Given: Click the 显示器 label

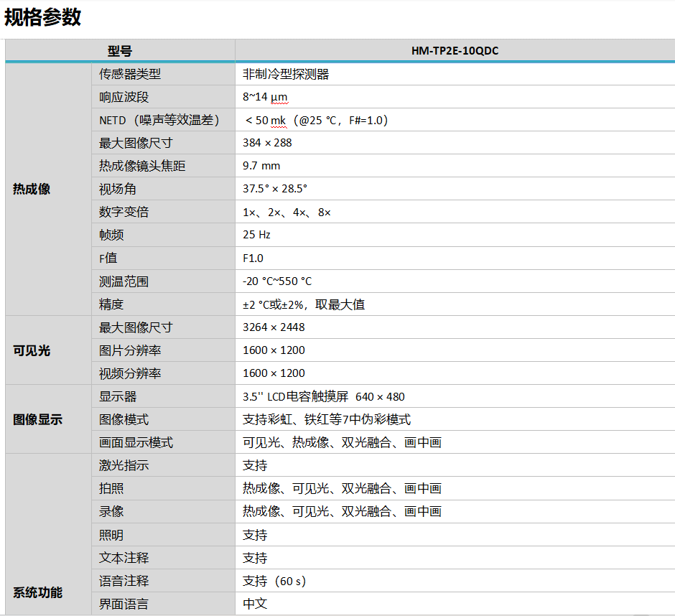Looking at the screenshot, I should pyautogui.click(x=118, y=396).
